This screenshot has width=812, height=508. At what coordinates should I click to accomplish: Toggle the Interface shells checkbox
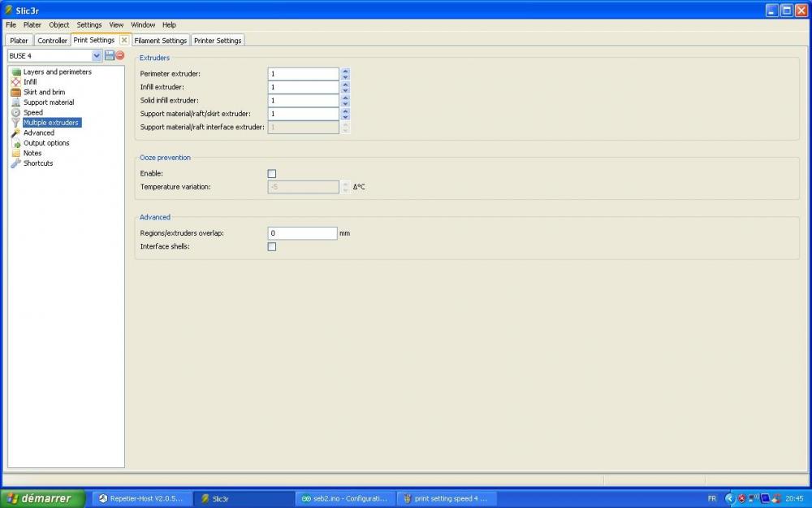272,247
